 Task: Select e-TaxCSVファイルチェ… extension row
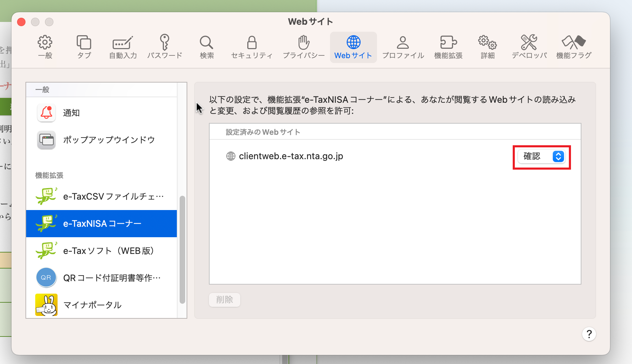point(101,196)
